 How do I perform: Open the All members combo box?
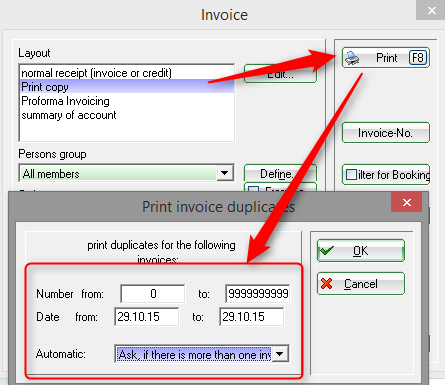click(127, 173)
